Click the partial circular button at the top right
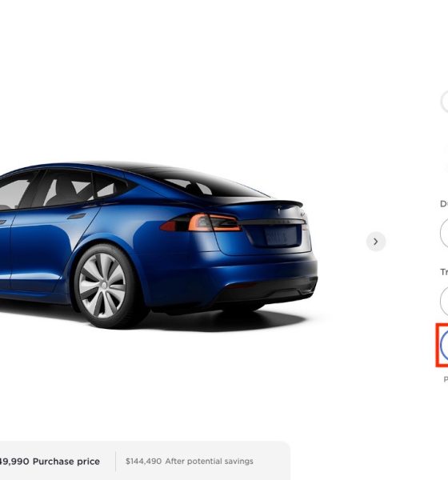 coord(445,102)
